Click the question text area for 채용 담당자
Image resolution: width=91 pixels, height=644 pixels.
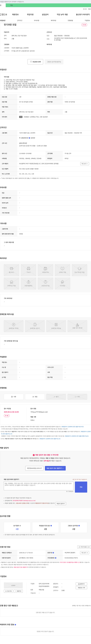tap(39, 486)
